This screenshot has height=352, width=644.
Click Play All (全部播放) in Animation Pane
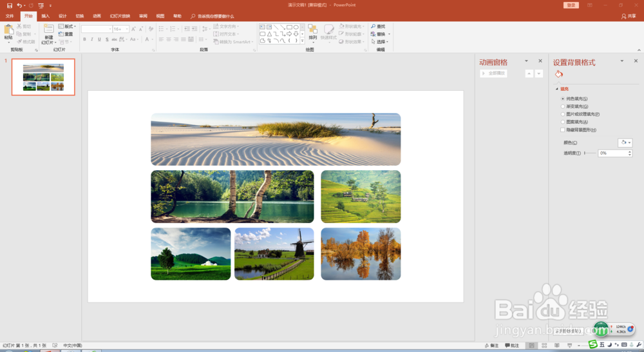[493, 73]
